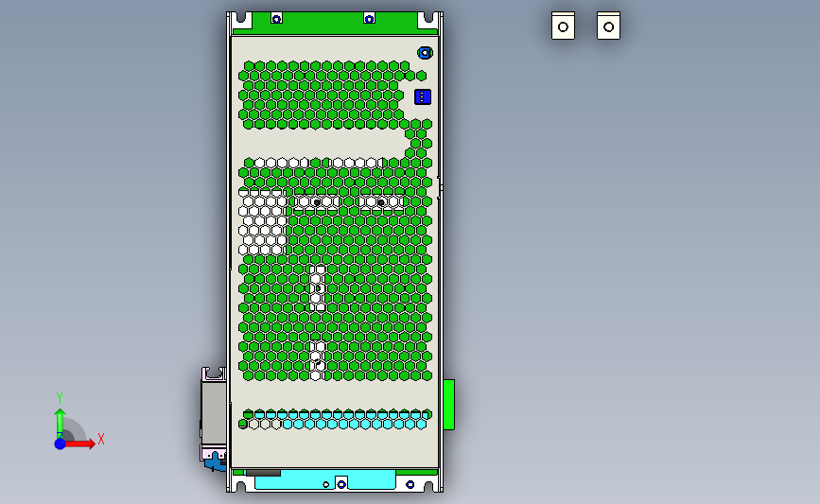Viewport: 820px width, 504px height.
Task: Select the blue square connector with three dots
Action: tap(423, 96)
